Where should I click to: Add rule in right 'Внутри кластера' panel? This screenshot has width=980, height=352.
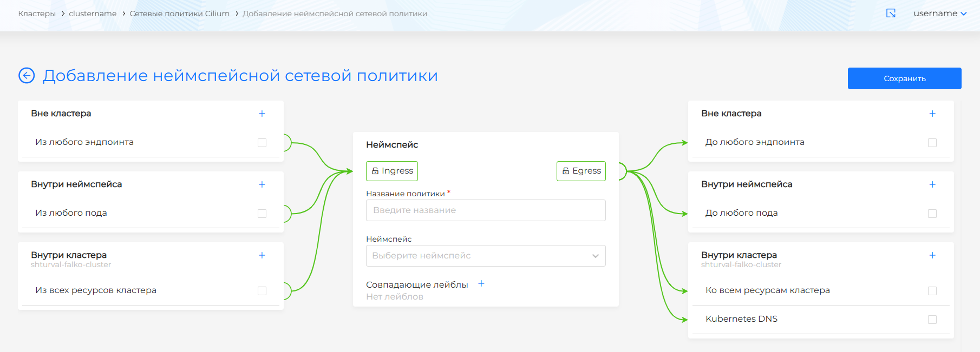[932, 255]
